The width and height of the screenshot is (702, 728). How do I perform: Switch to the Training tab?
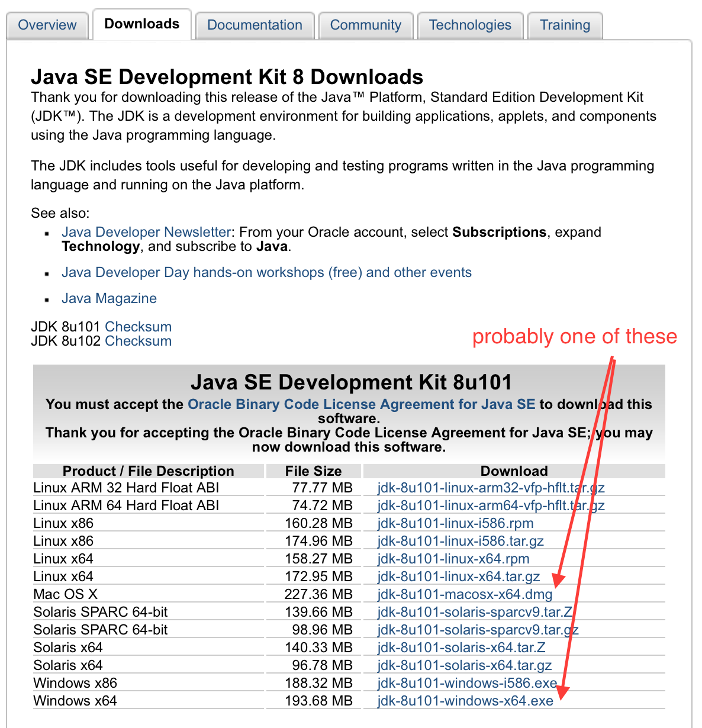point(565,25)
